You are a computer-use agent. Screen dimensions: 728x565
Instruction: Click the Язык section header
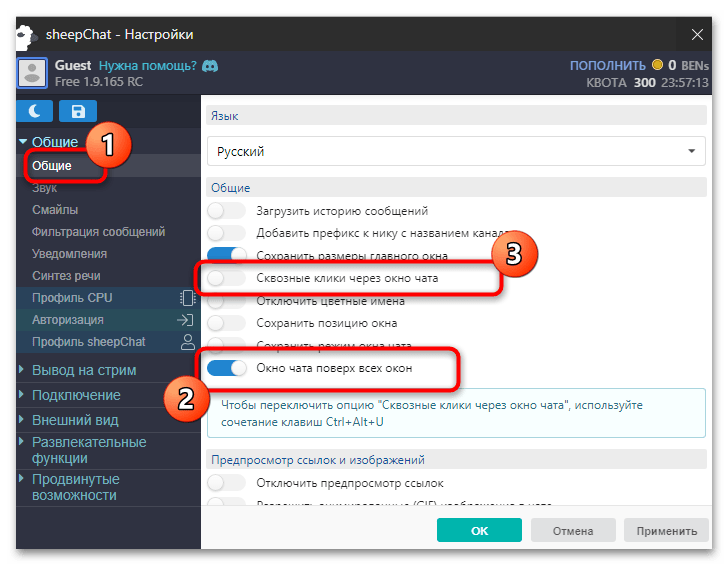(456, 116)
